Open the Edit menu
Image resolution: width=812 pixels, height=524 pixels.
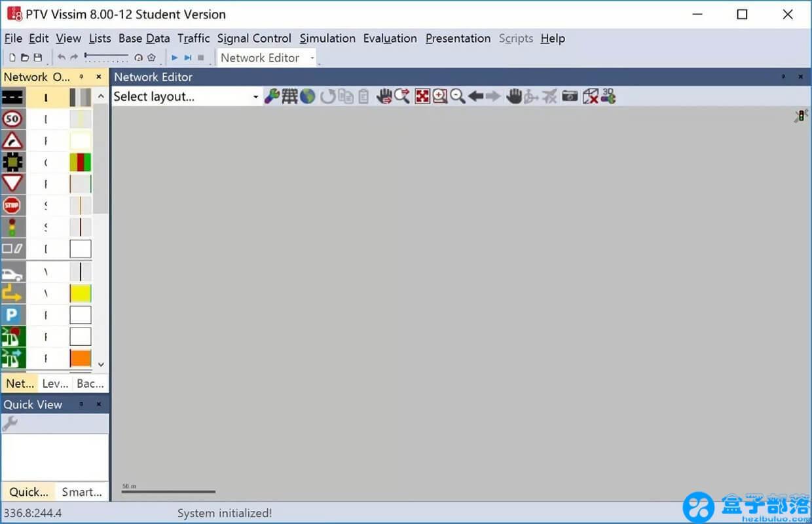tap(39, 39)
